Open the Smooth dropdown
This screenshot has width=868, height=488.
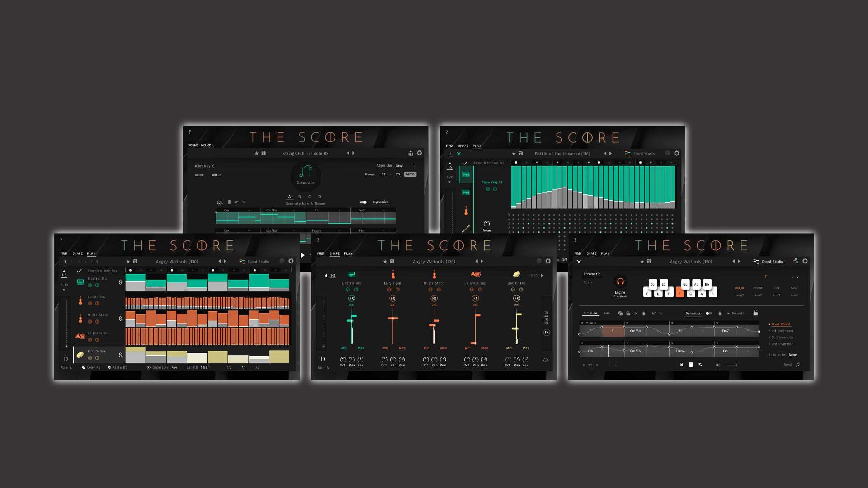tap(735, 313)
